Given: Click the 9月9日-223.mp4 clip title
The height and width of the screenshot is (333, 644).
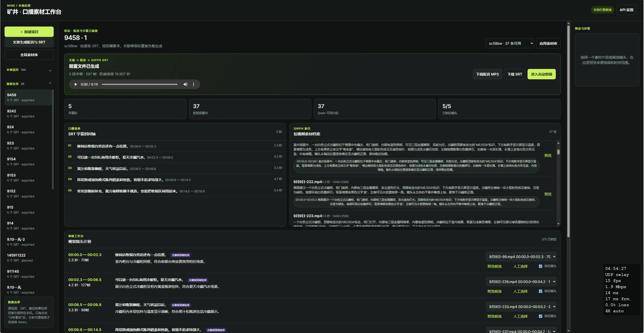Looking at the screenshot, I should point(307,216).
